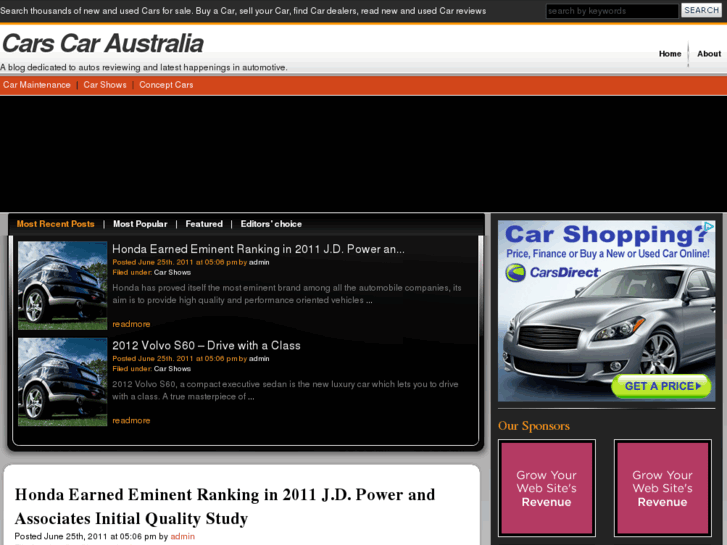Viewport: 727px width, 545px height.
Task: Open 2012 Volvo S60 post thumbnail
Action: pos(63,382)
